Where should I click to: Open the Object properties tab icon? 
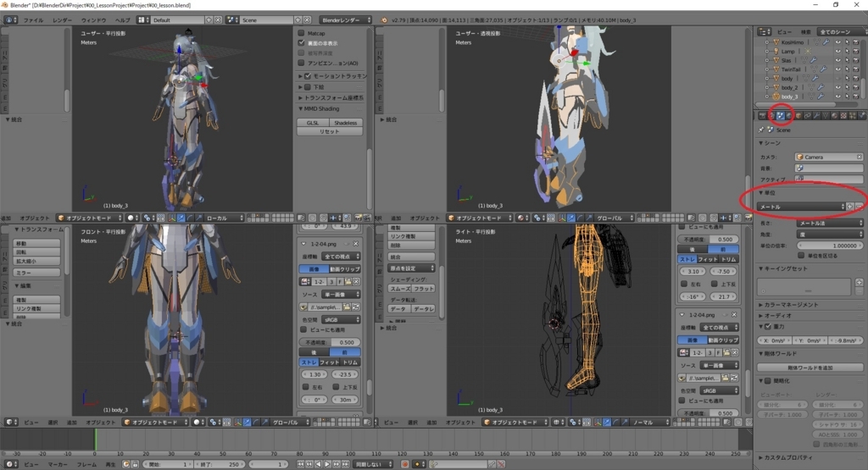798,115
